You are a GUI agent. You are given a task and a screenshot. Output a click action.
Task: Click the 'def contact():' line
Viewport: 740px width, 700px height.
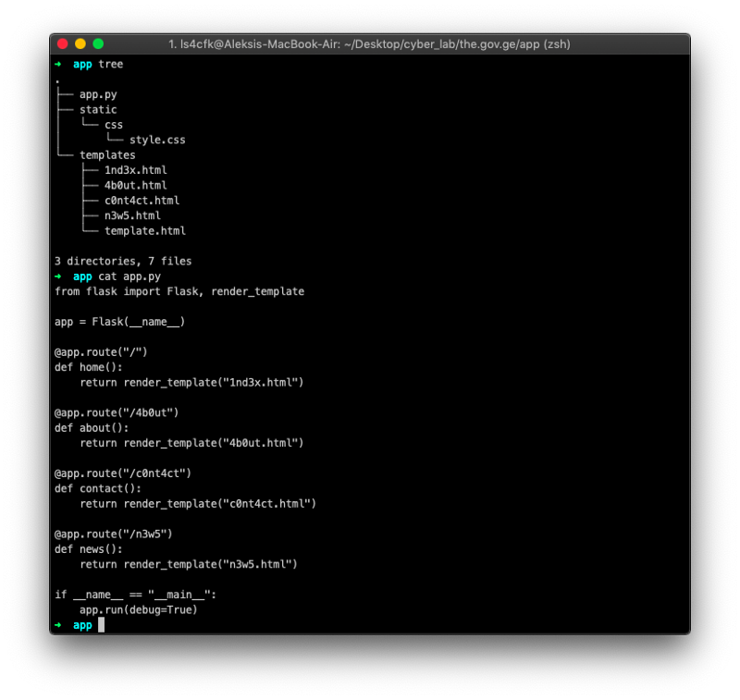click(x=98, y=488)
